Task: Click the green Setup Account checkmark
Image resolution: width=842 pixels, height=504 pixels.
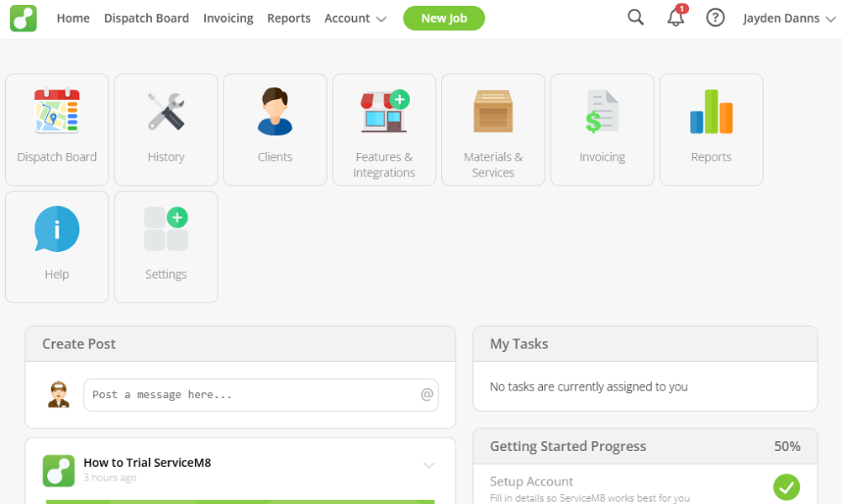Action: [787, 487]
